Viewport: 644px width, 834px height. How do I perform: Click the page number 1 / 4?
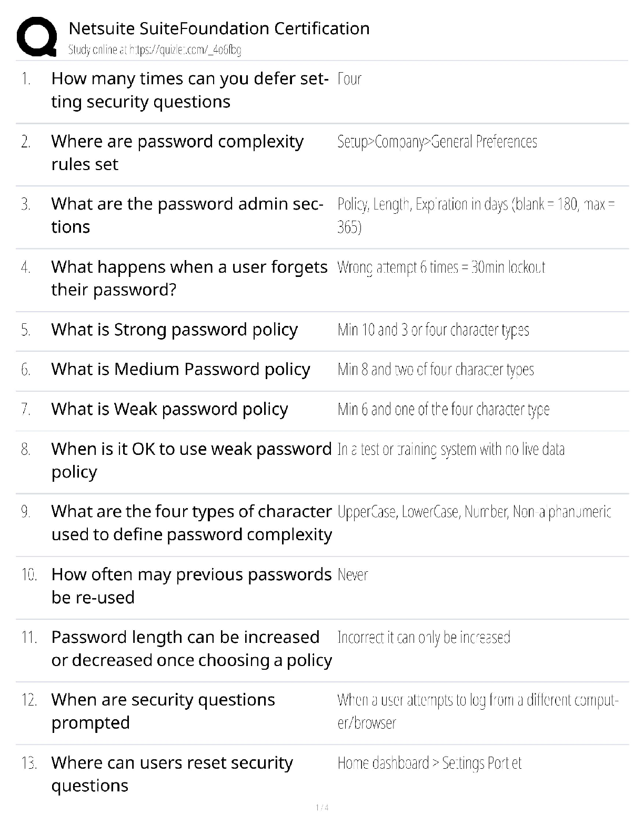pos(322,808)
